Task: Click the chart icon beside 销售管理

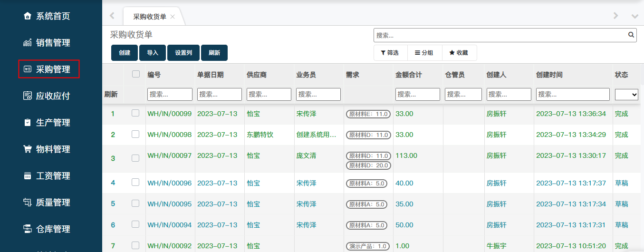Action: click(x=27, y=43)
